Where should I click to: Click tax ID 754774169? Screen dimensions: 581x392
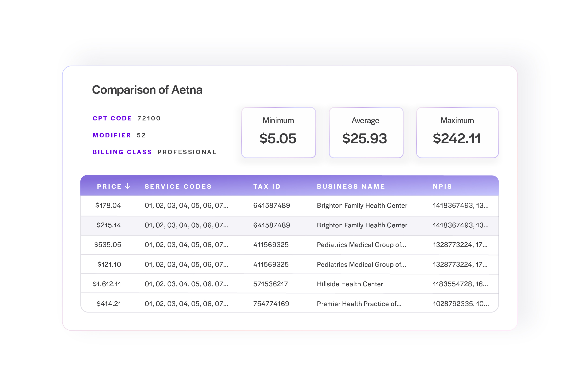click(x=271, y=304)
